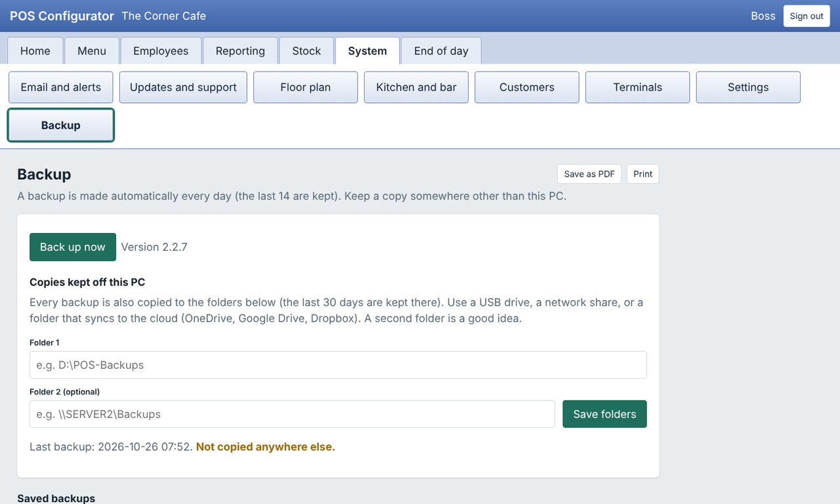Sign out of the configurator

coord(807,16)
